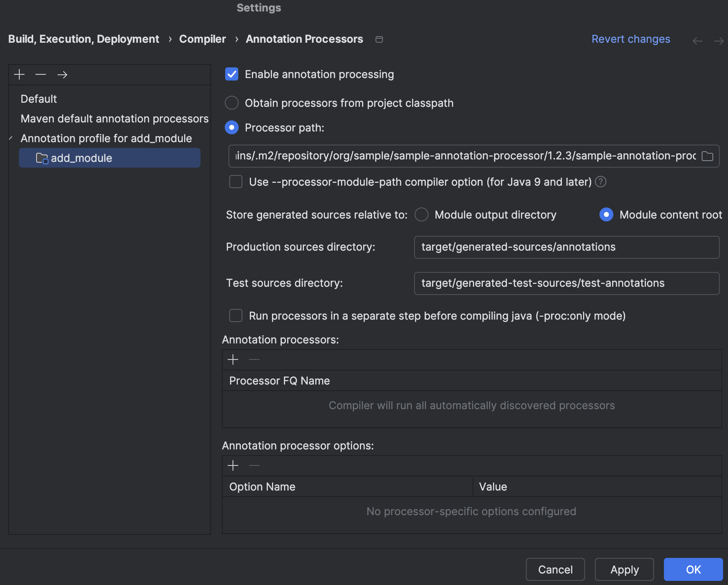Navigate back using the arrow icon

(x=697, y=41)
